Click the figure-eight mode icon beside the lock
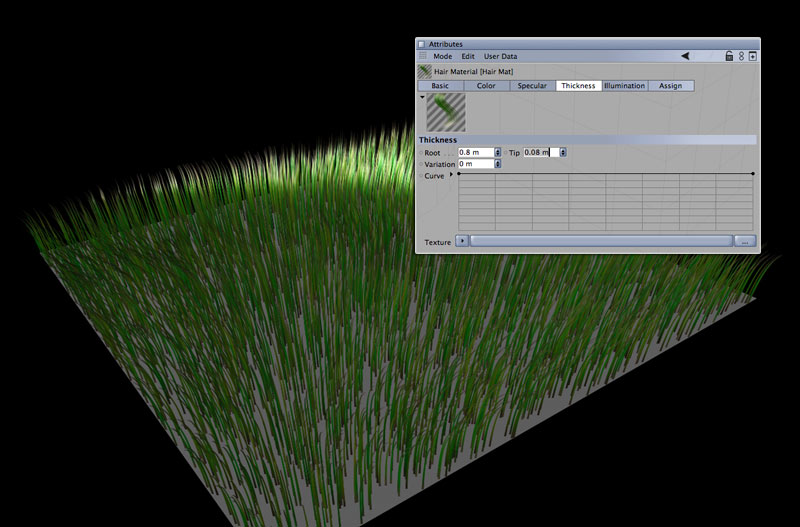The image size is (800, 527). (x=741, y=57)
